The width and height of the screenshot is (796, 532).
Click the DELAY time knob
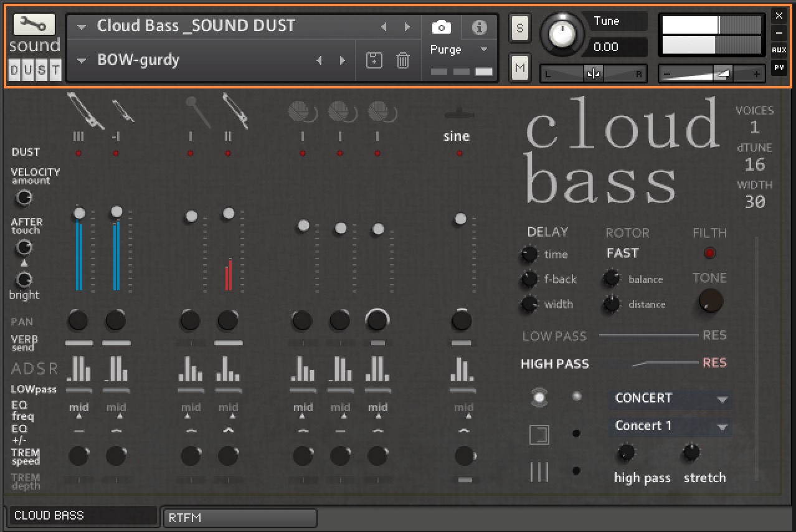tap(529, 254)
